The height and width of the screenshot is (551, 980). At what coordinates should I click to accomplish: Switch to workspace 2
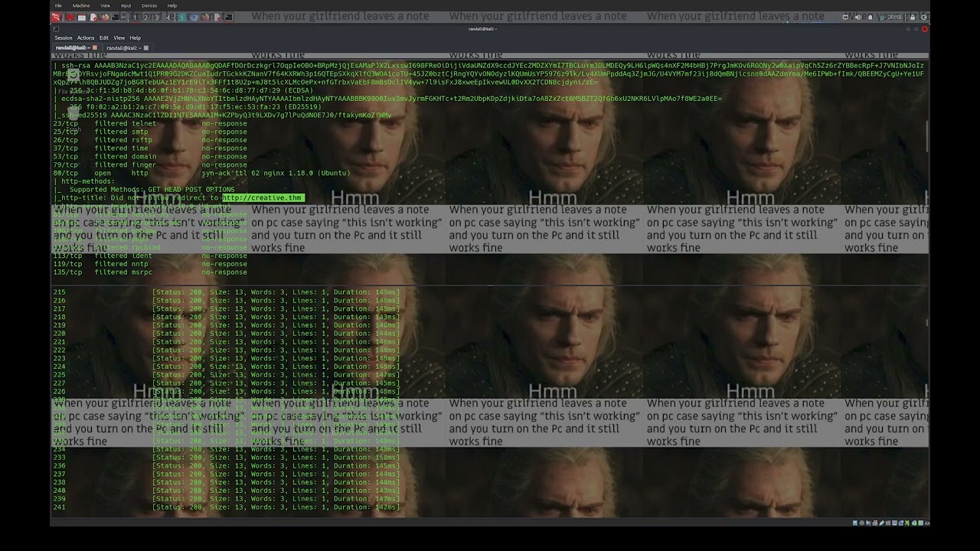tap(145, 18)
